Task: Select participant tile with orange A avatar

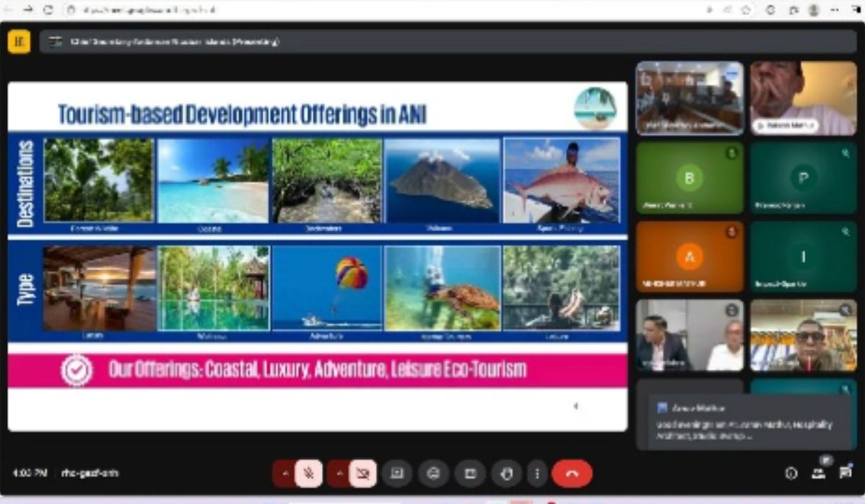Action: (x=689, y=256)
